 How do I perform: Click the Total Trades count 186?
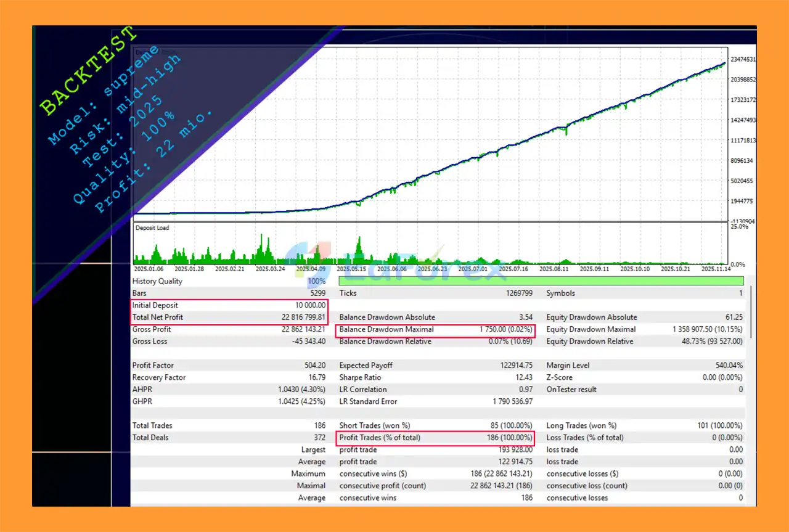pyautogui.click(x=319, y=426)
